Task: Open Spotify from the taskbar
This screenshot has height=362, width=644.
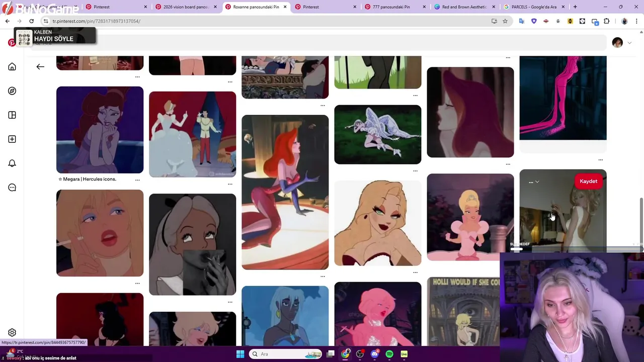Action: (x=389, y=354)
